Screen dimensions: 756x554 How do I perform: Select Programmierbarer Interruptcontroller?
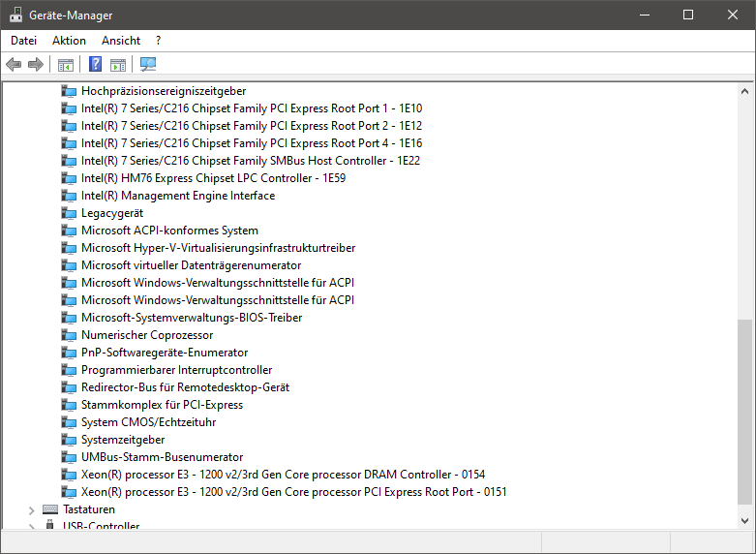tap(176, 370)
